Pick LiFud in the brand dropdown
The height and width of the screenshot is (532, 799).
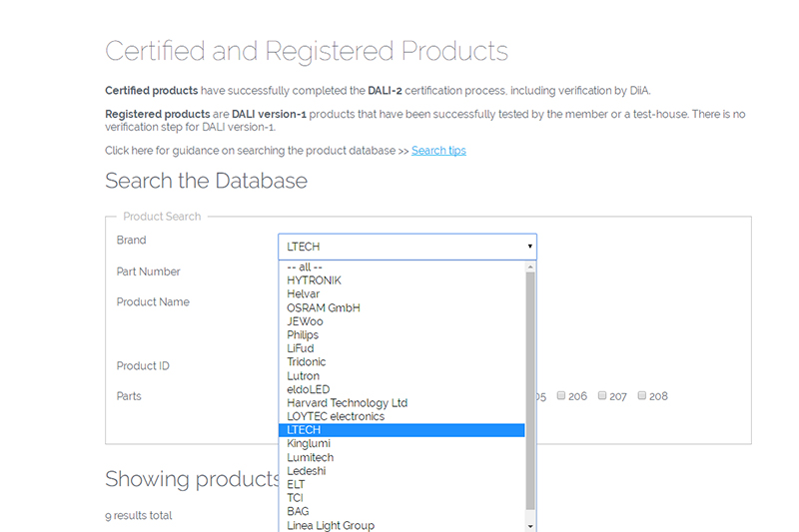(402, 348)
